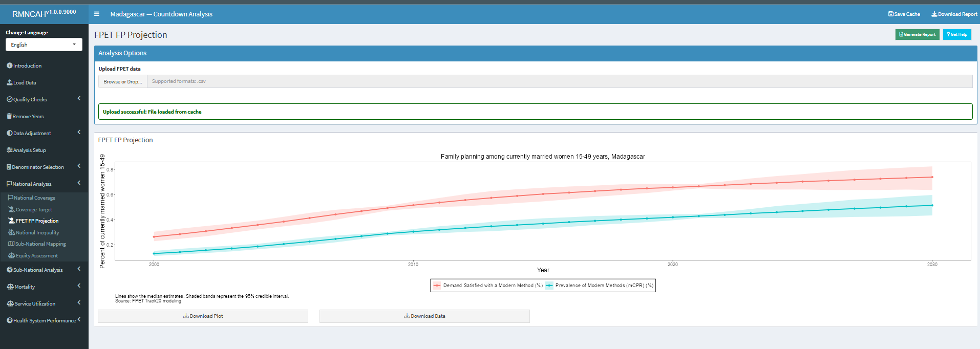
Task: Select Equity Assessment submenu item
Action: pos(44,255)
